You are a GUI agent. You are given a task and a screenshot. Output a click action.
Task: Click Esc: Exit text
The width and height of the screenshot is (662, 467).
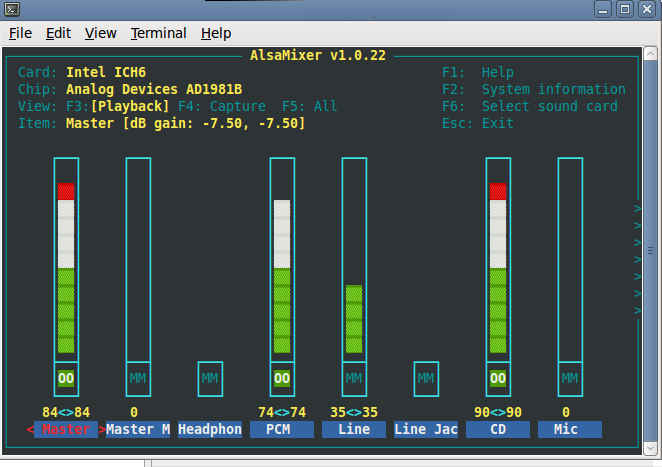pyautogui.click(x=478, y=123)
